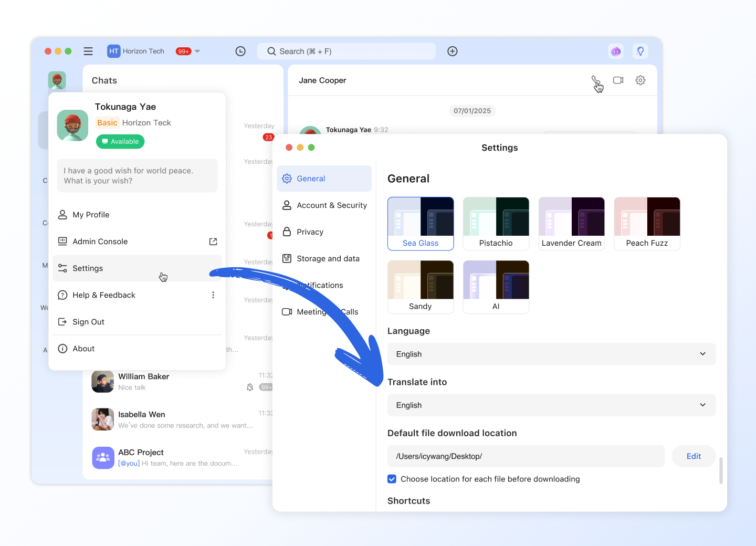Open the Translate into dropdown
Image resolution: width=756 pixels, height=546 pixels.
tap(551, 405)
